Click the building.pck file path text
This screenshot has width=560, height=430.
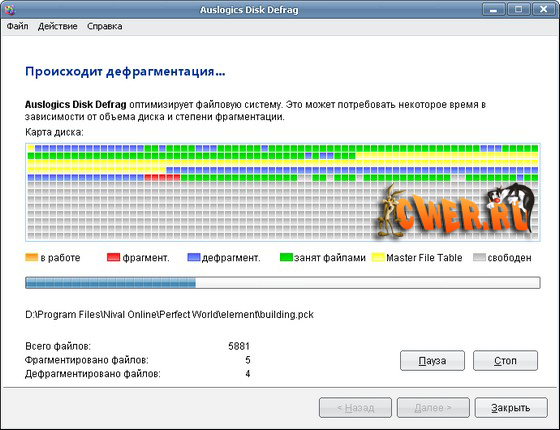tap(169, 315)
